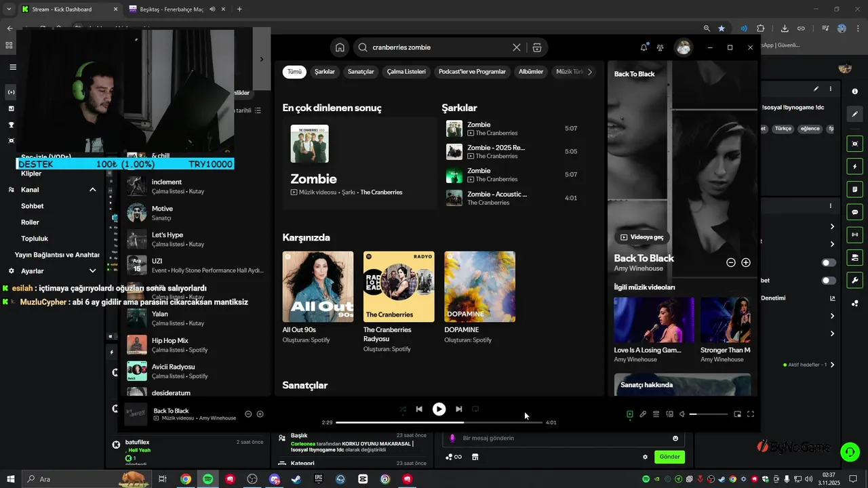Open the emoji picker in Kick chat

675,439
